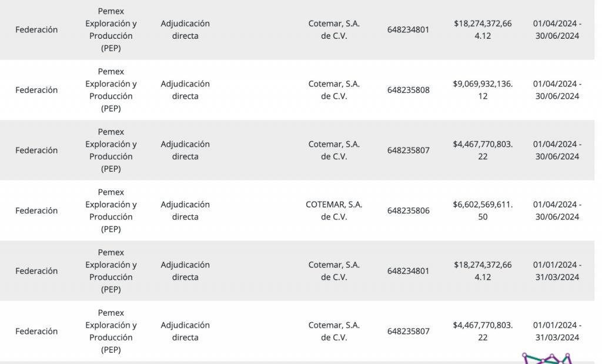The width and height of the screenshot is (602, 364).
Task: Select contract number 648235808
Action: coord(408,90)
